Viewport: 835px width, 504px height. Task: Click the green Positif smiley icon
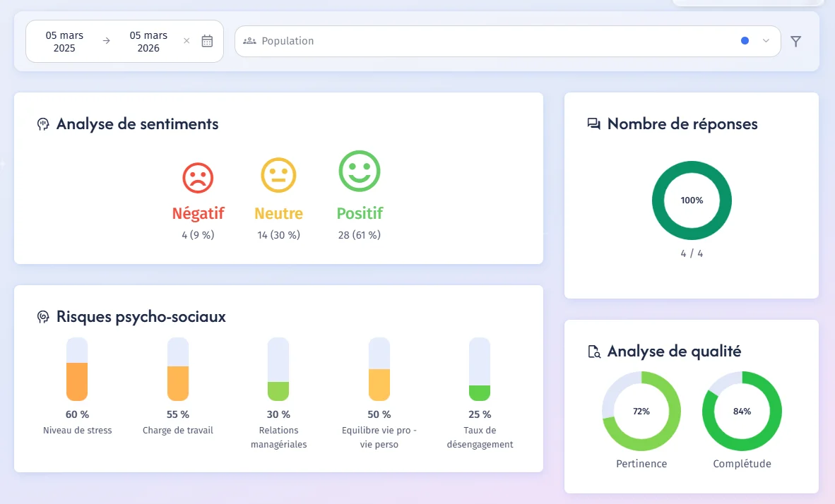click(x=360, y=171)
